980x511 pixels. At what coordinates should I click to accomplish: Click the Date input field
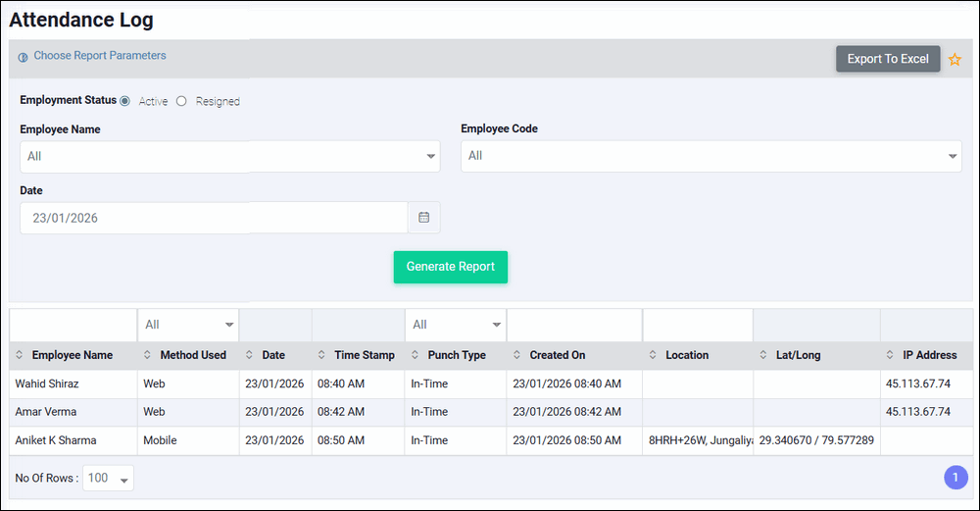214,218
